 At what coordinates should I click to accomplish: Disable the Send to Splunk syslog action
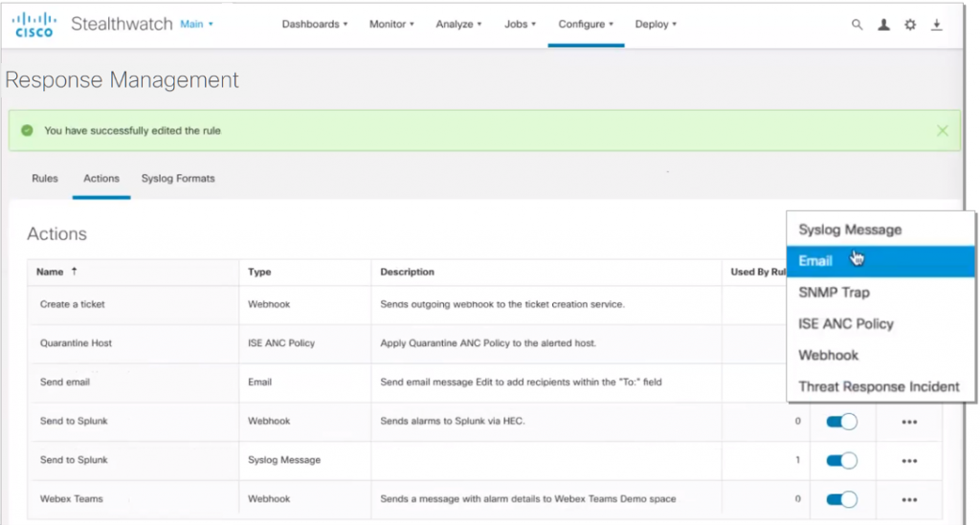pyautogui.click(x=841, y=461)
